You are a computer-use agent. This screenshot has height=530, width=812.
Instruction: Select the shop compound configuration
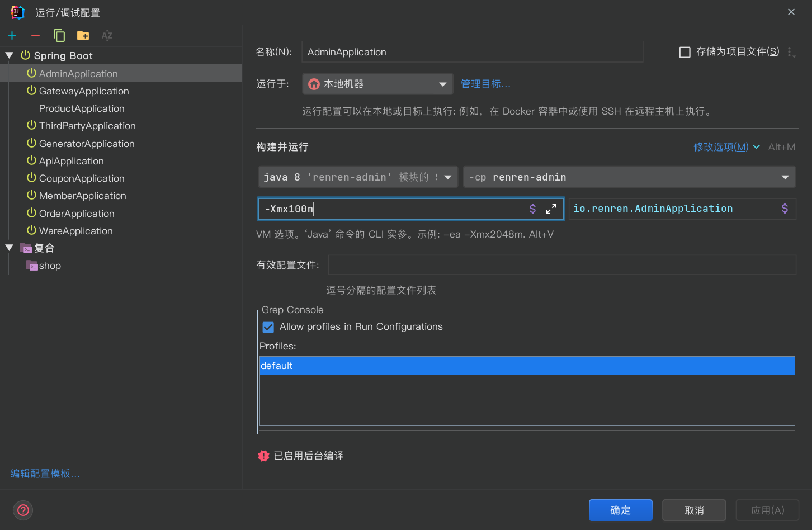pyautogui.click(x=50, y=266)
